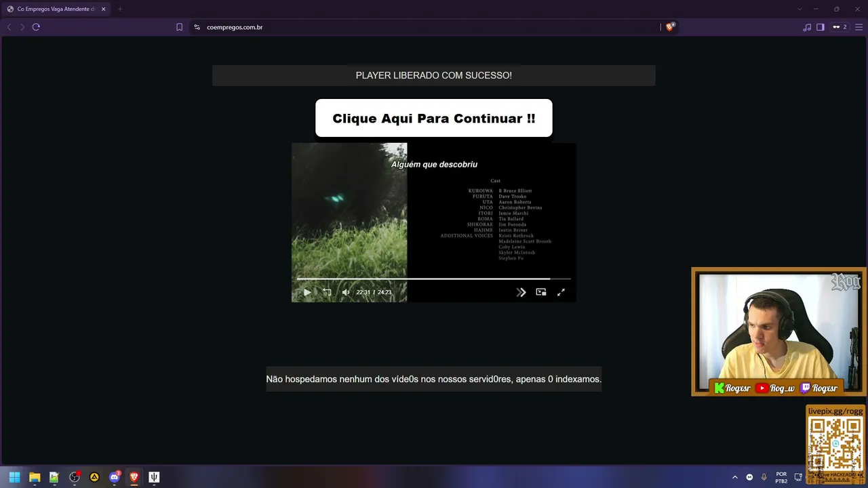Viewport: 868px width, 488px height.
Task: Select the 'Co Empregos Vaga Atendente' tab
Action: pyautogui.click(x=56, y=9)
